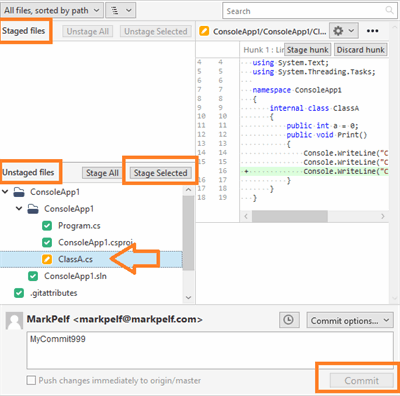Click the folder icon of top ConsoleApp1
400x396 pixels.
tap(19, 192)
